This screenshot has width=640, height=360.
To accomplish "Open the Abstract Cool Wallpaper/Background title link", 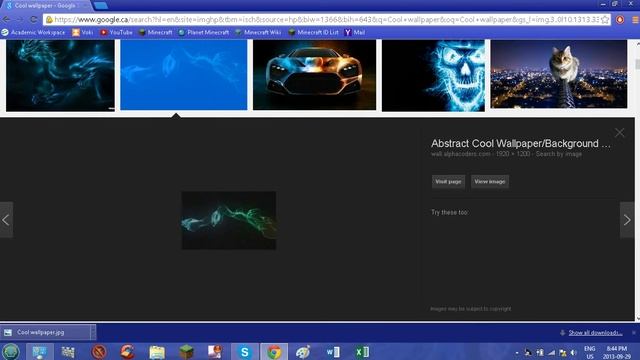I will coord(521,144).
